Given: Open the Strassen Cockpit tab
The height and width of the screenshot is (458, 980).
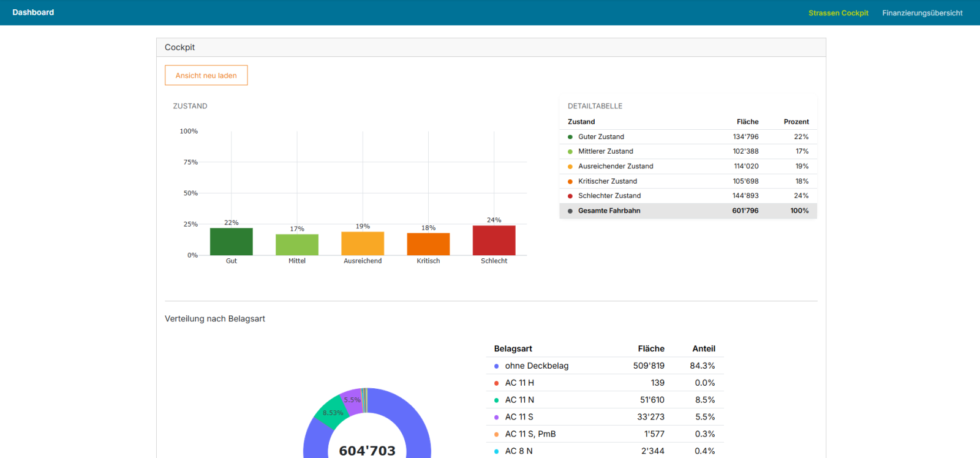Looking at the screenshot, I should [838, 13].
